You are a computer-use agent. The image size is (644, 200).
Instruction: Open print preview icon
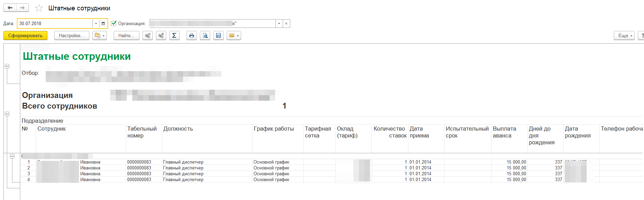pos(205,36)
